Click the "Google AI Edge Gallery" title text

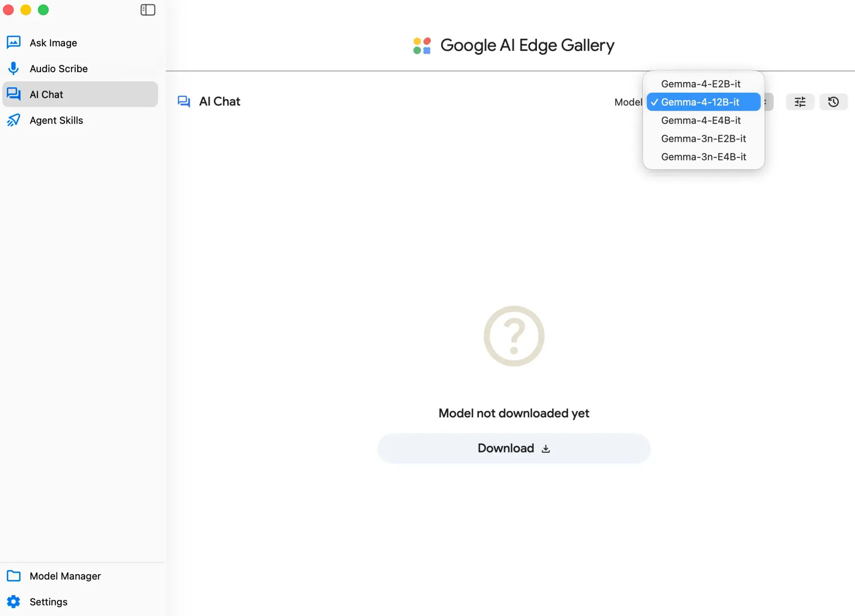pyautogui.click(x=527, y=46)
